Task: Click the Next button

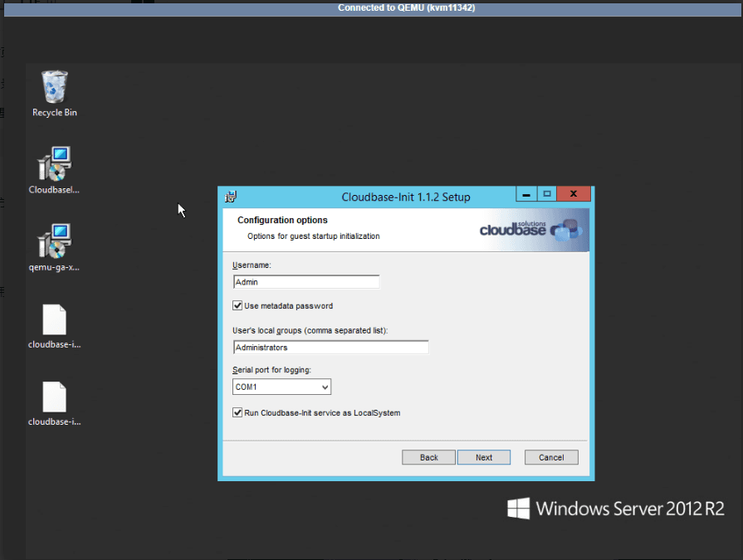Action: tap(484, 457)
